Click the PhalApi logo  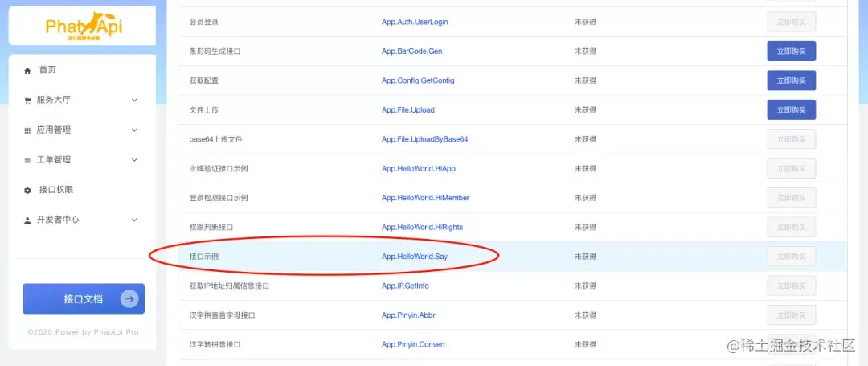pyautogui.click(x=84, y=27)
